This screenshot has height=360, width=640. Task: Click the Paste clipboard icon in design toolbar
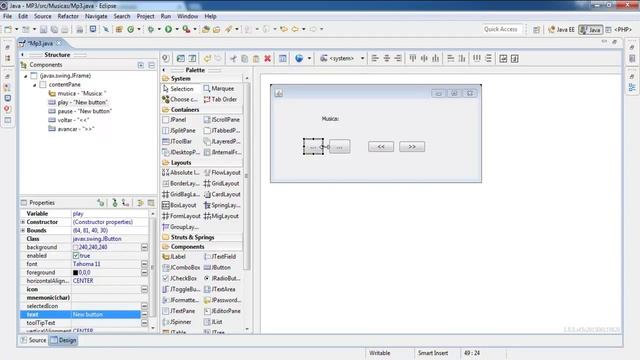[256, 58]
